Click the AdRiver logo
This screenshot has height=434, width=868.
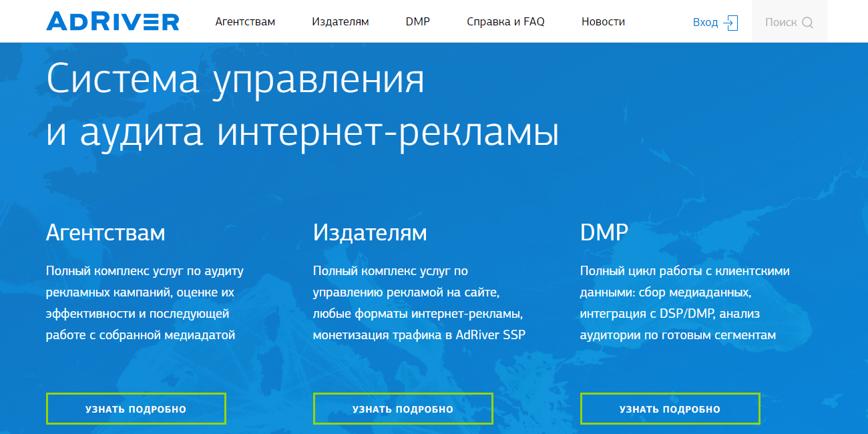click(112, 21)
